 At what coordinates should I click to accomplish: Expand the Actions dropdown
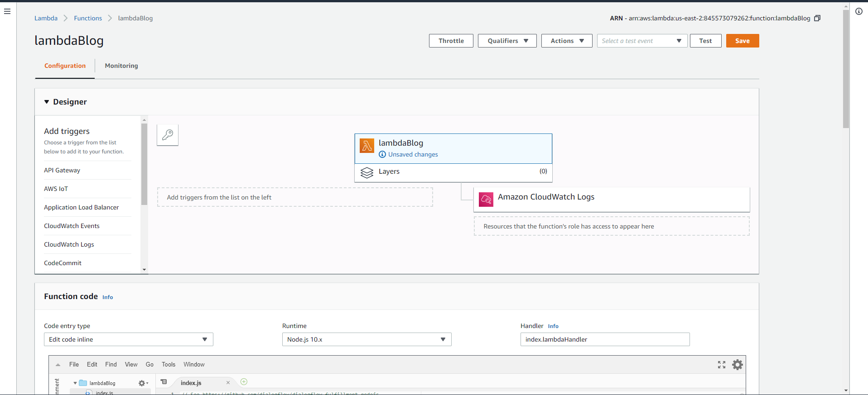click(566, 41)
